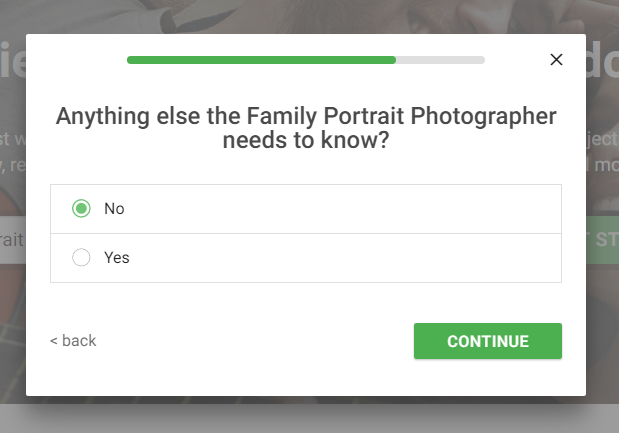
Task: Click the green CONTINUE button
Action: [488, 341]
